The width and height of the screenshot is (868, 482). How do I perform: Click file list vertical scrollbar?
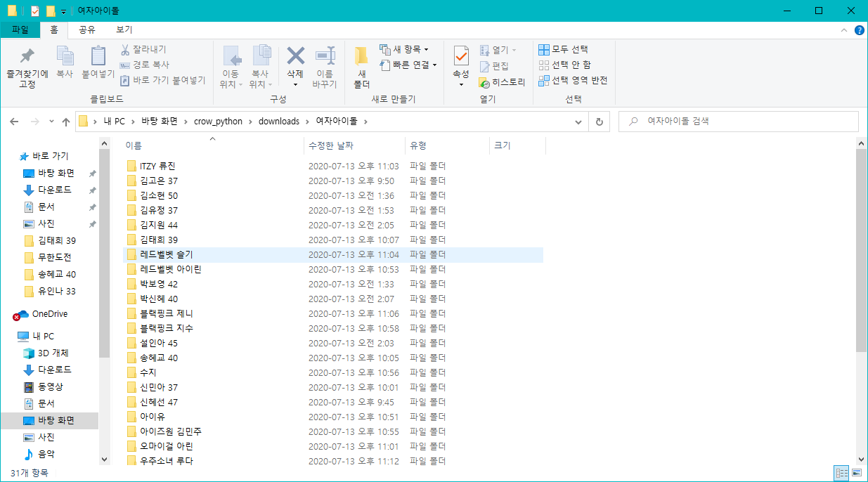coord(861,250)
